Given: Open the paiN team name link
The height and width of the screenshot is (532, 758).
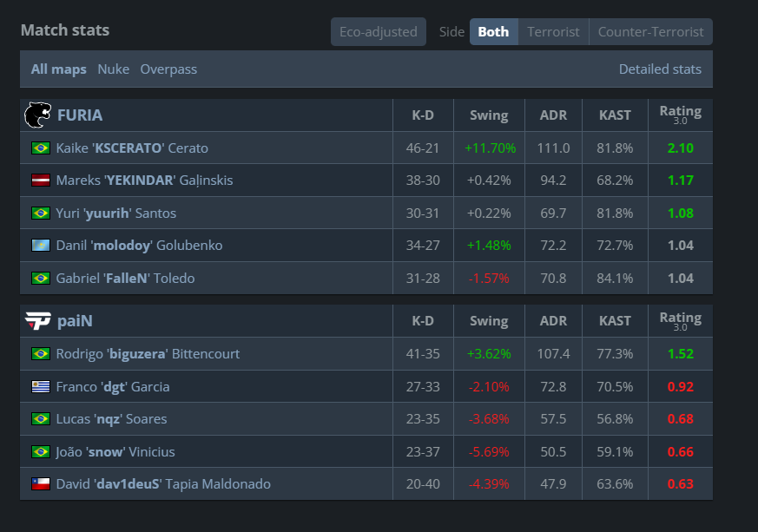Looking at the screenshot, I should [75, 321].
